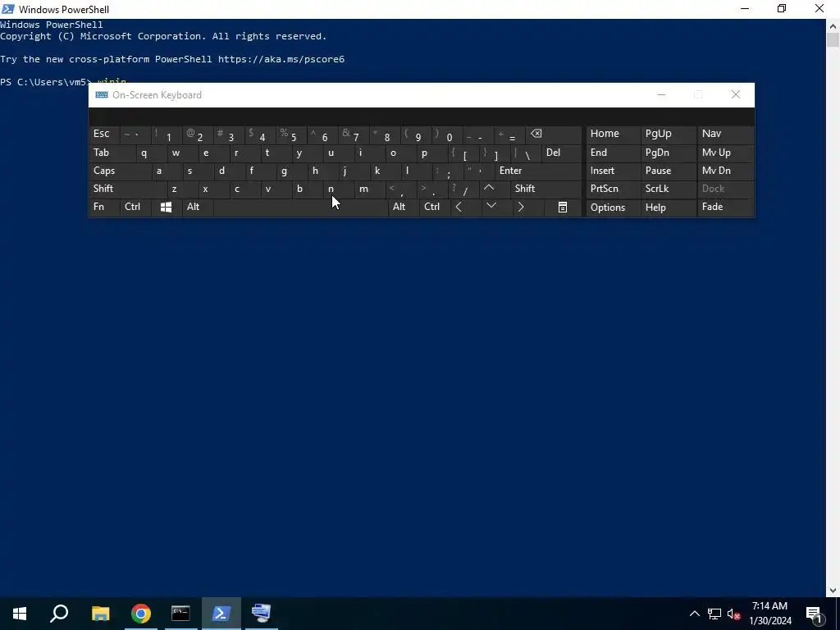
Task: Click PowerShell scrollbar down arrow
Action: click(x=833, y=591)
